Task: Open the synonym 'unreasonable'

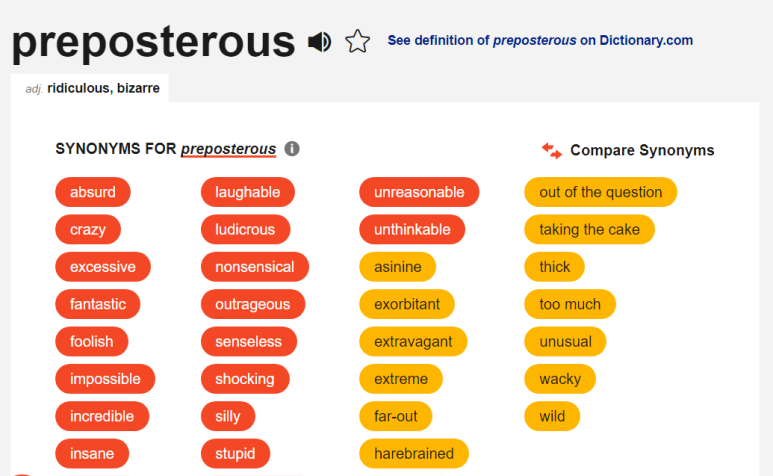Action: (x=419, y=192)
